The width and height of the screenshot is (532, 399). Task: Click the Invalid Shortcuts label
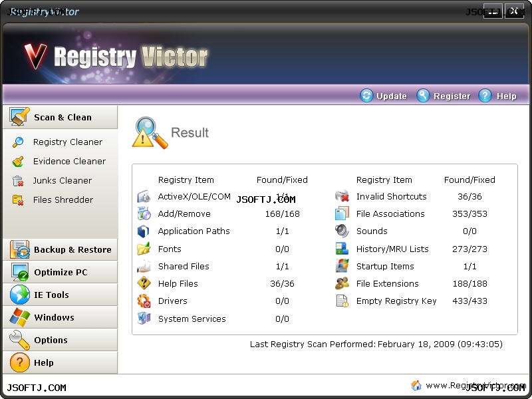(x=391, y=196)
